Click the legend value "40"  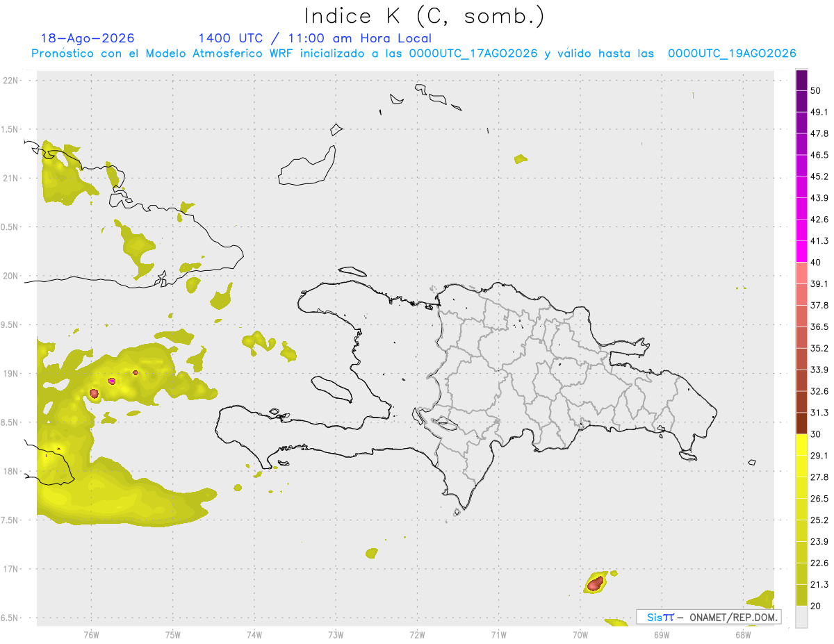(817, 263)
